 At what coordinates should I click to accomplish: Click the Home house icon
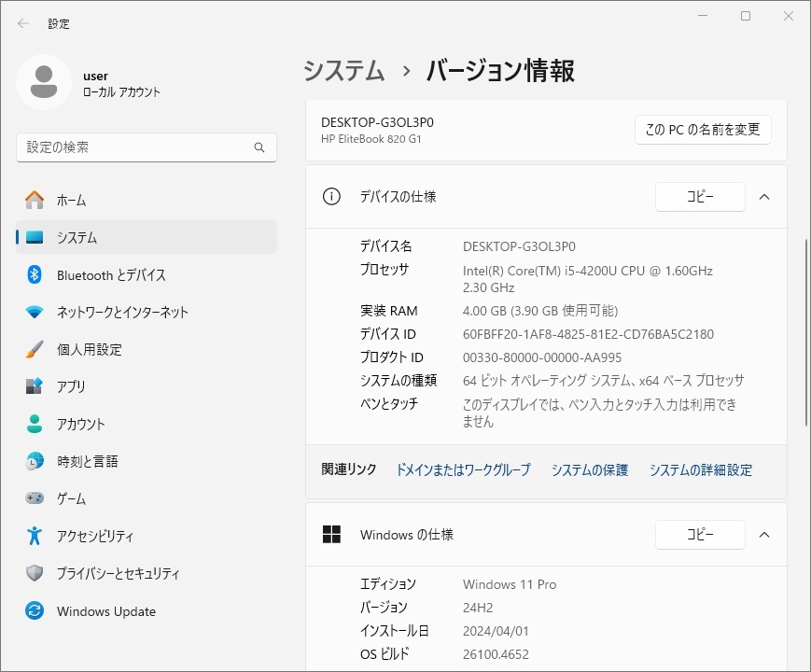click(x=35, y=200)
